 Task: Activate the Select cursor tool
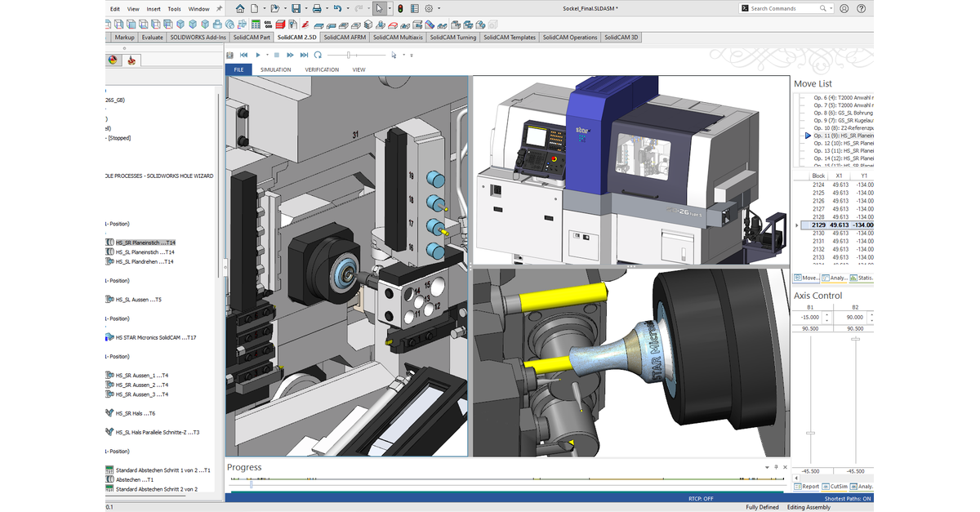(x=379, y=8)
